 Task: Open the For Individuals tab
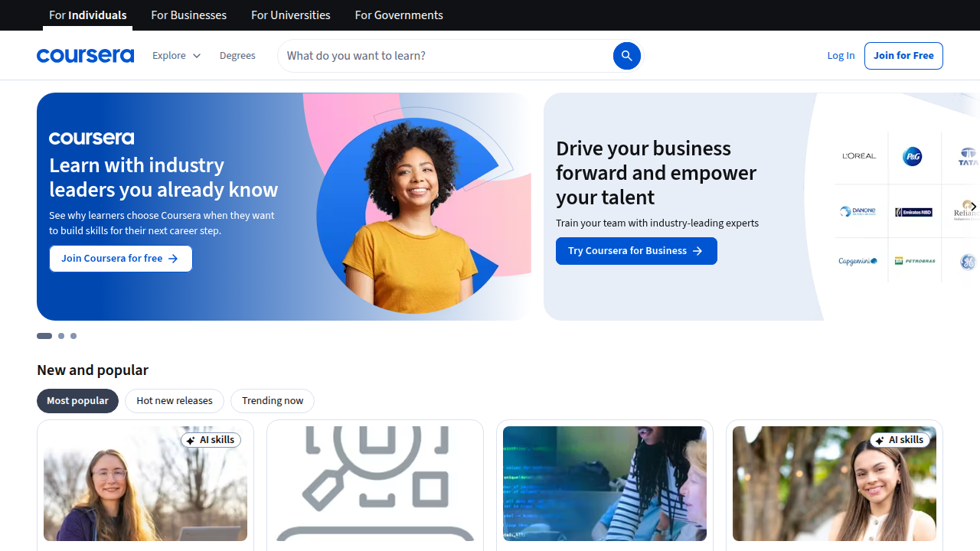[x=88, y=15]
